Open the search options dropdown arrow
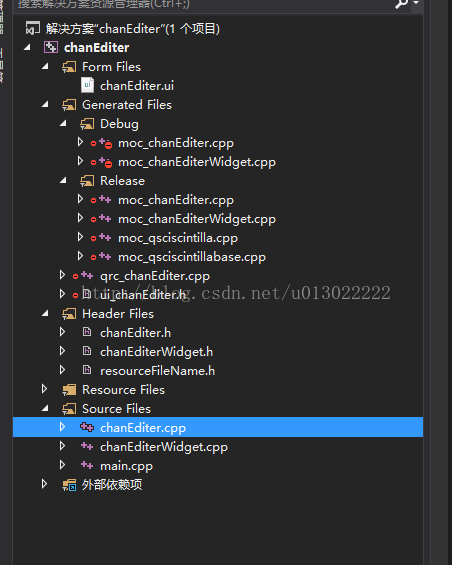 click(416, 3)
